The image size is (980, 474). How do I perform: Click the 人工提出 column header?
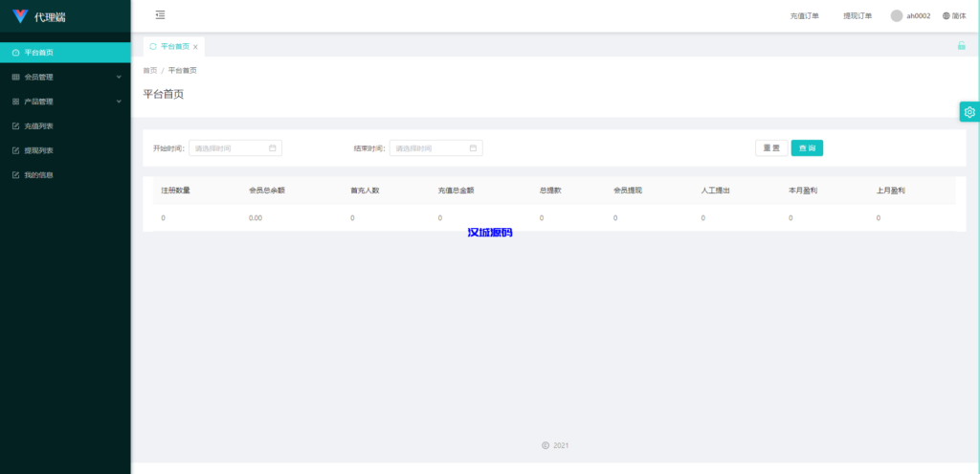tap(716, 191)
